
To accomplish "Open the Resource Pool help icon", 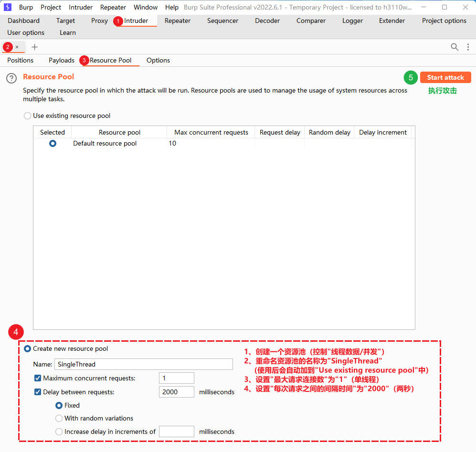I will click(x=11, y=78).
